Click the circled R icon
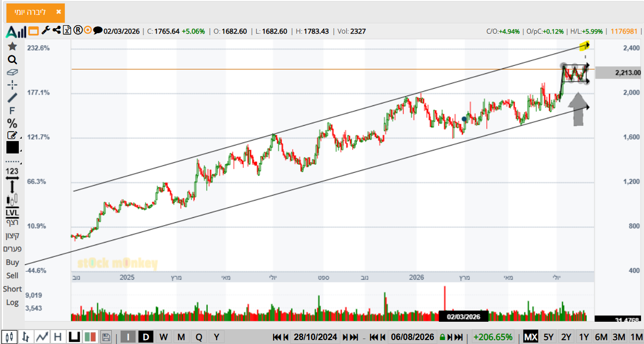 (78, 30)
